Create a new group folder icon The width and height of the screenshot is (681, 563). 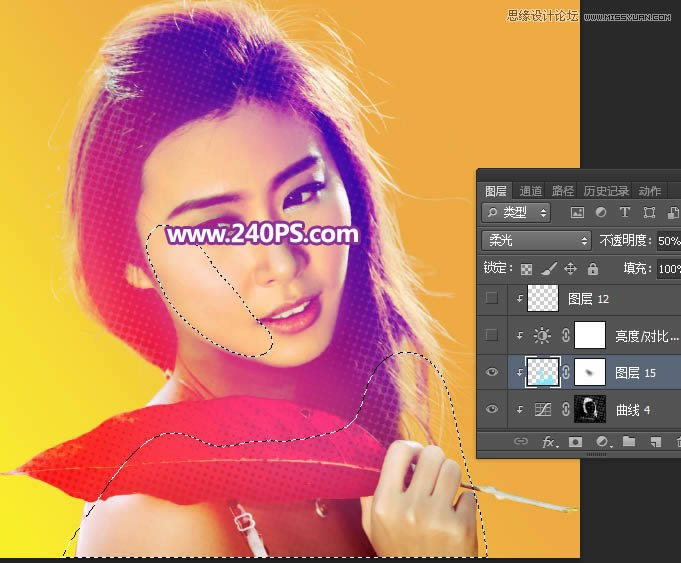coord(629,441)
